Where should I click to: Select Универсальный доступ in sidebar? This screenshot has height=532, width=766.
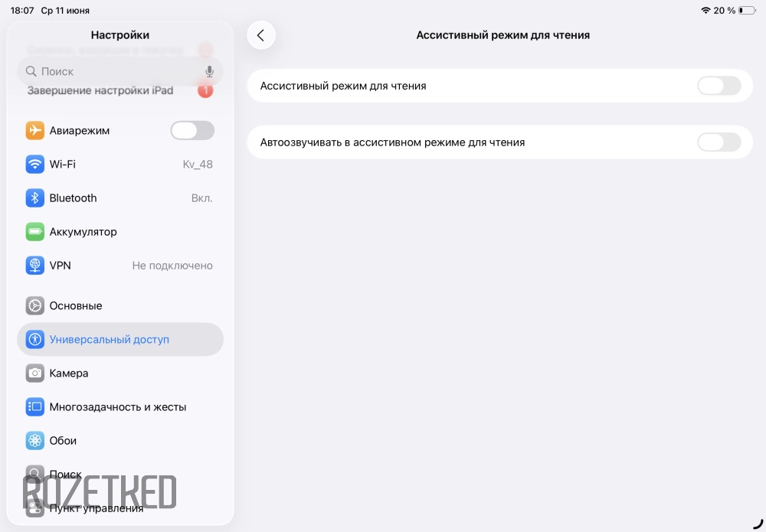(x=120, y=339)
